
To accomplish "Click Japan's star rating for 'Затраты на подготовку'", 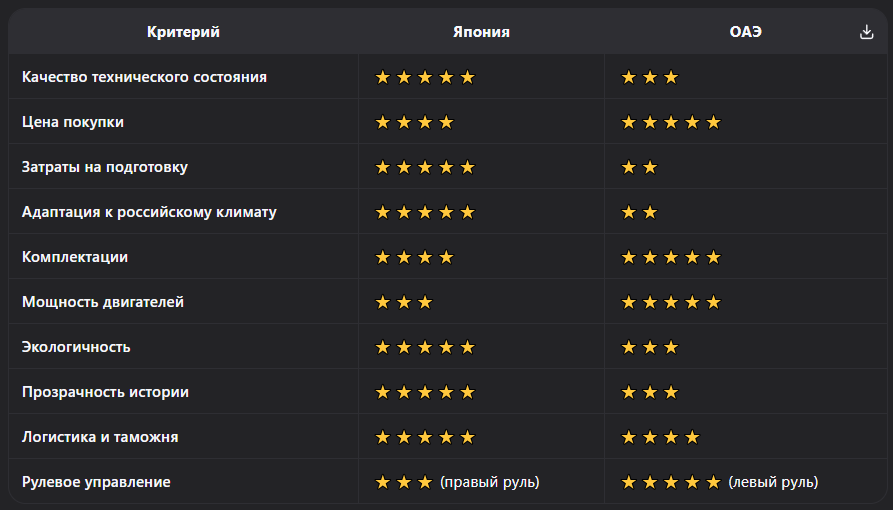I will coord(425,167).
